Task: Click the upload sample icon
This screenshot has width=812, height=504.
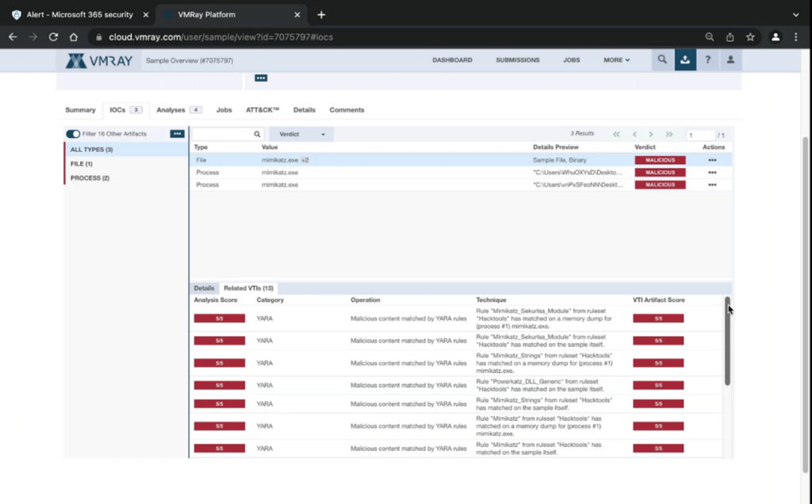Action: (x=684, y=60)
